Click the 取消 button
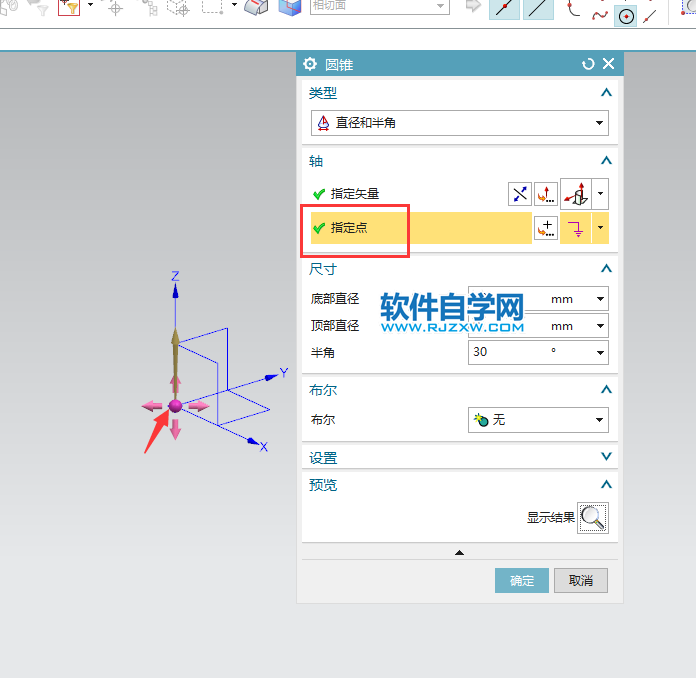The image size is (696, 678). coord(581,580)
